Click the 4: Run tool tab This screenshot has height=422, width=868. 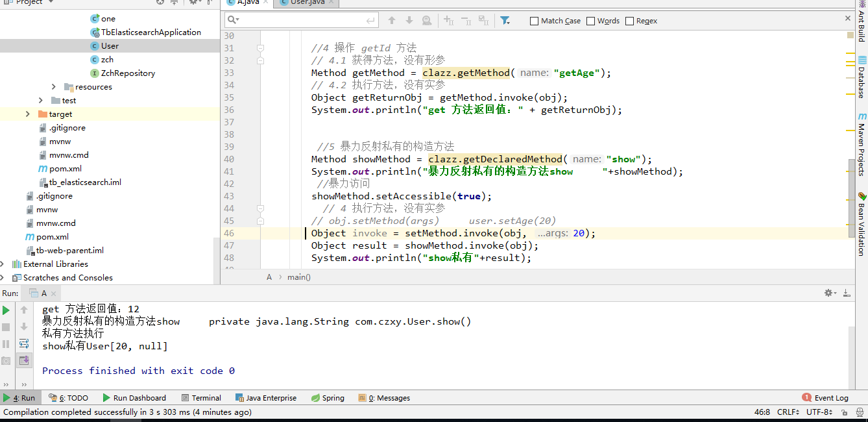[x=19, y=398]
